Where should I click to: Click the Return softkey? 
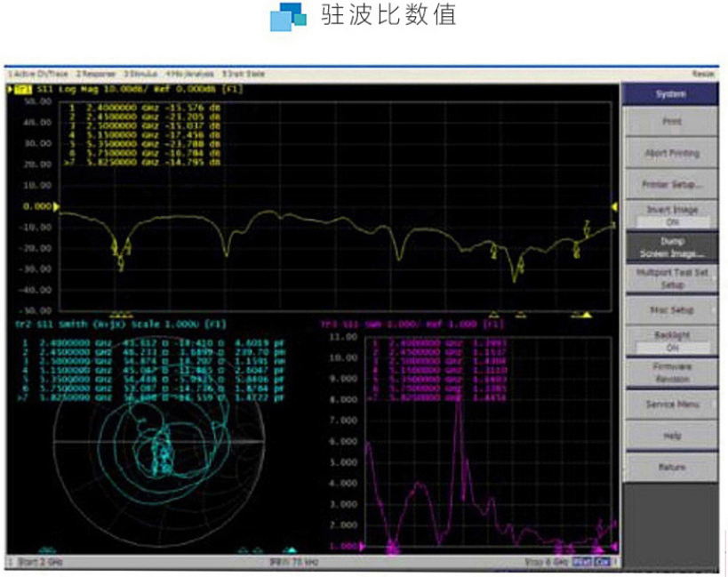pyautogui.click(x=671, y=467)
